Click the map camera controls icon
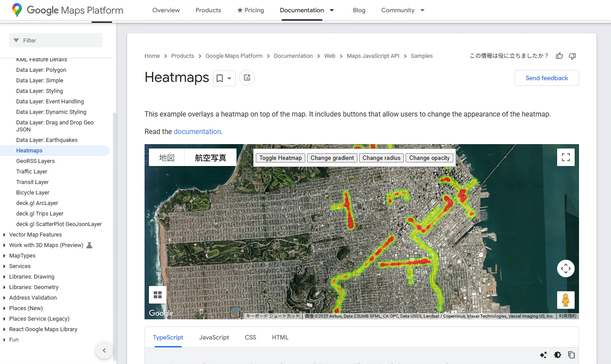Screen dimensions: 611x364 click(x=566, y=269)
